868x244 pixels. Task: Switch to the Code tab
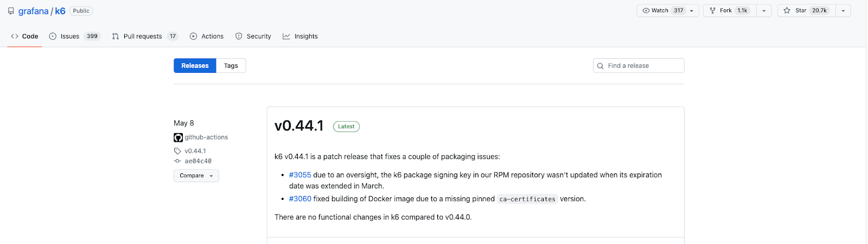coord(24,36)
